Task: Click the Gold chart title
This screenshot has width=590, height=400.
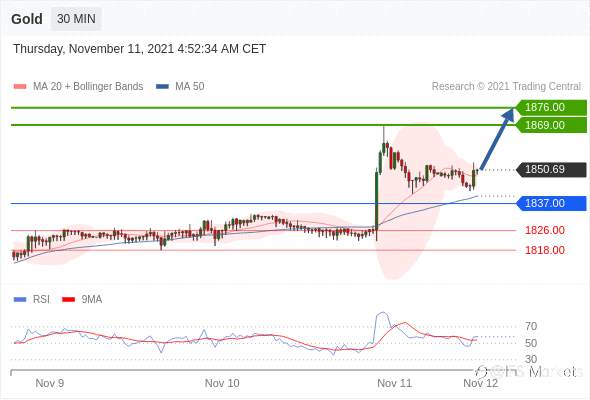Action: coord(27,19)
